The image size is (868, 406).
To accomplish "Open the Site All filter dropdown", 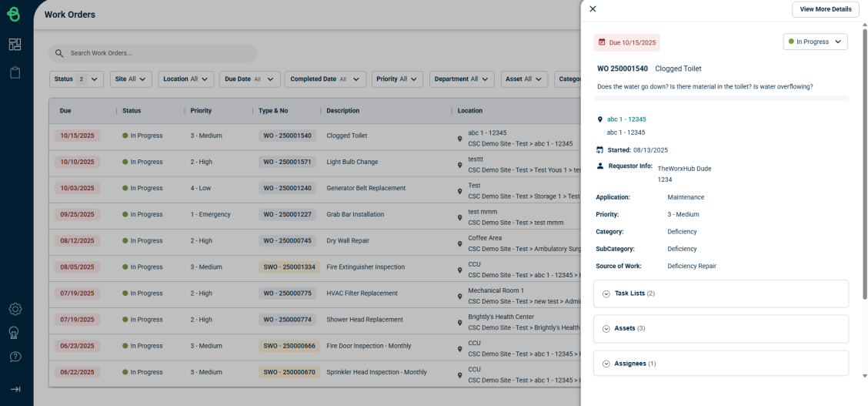I will coord(131,79).
